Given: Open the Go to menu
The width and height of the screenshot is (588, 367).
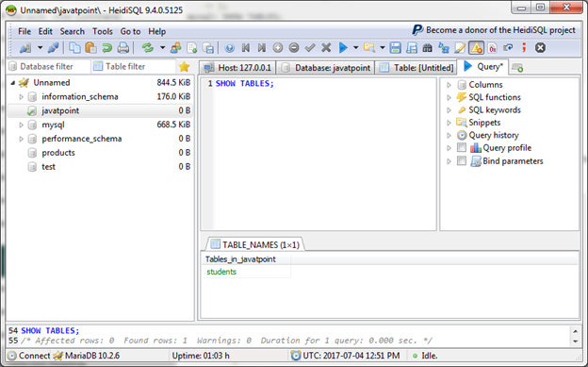Looking at the screenshot, I should 130,31.
